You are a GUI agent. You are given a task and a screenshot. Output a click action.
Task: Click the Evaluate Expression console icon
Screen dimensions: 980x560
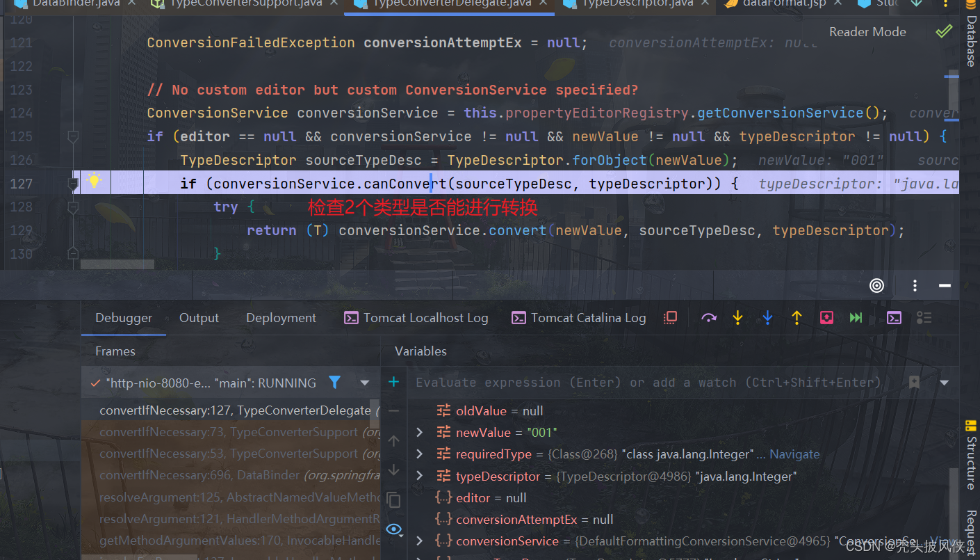click(x=894, y=318)
